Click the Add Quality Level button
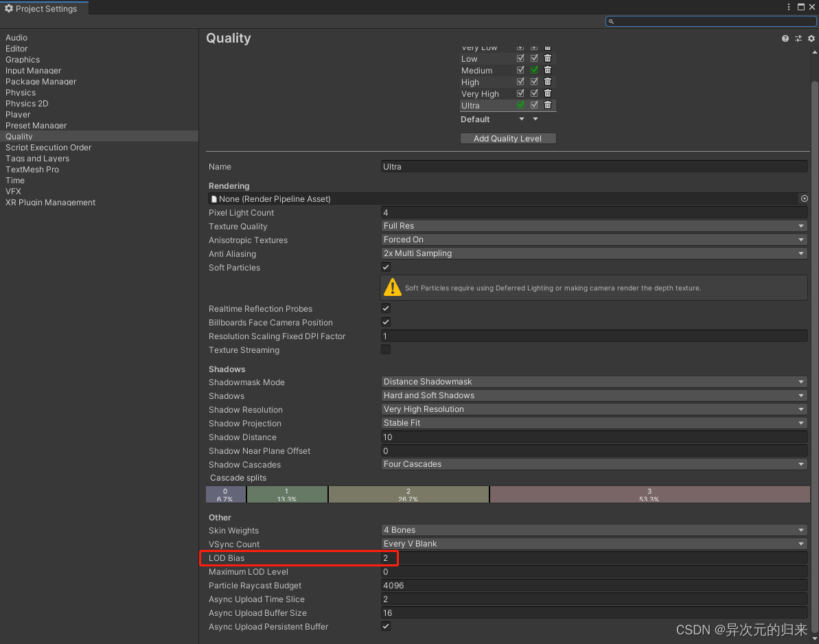The height and width of the screenshot is (644, 819). coord(508,139)
